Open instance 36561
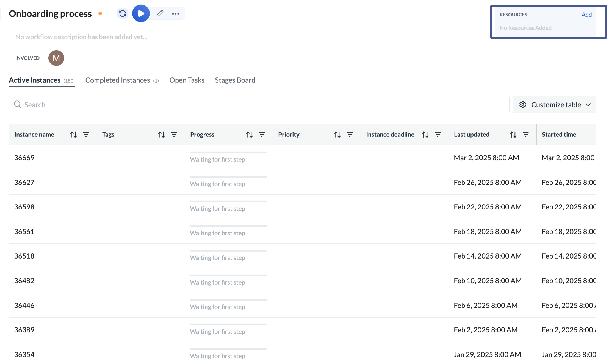 [x=24, y=231]
